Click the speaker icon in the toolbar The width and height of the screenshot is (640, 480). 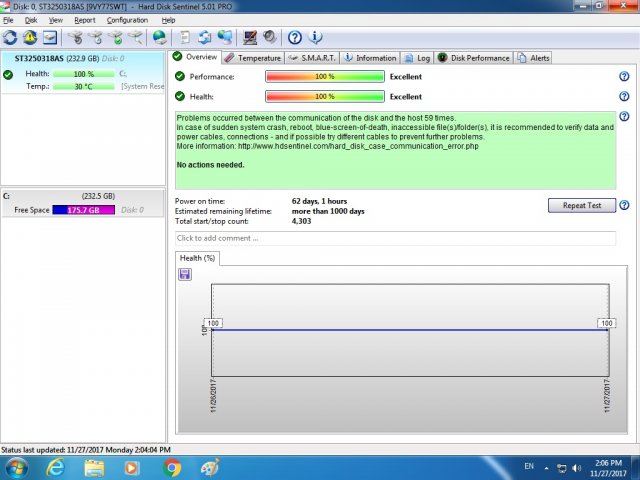(x=268, y=38)
